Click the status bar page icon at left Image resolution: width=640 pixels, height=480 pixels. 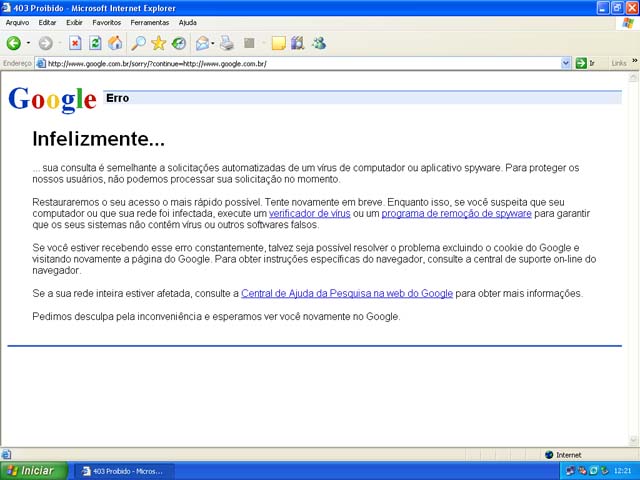click(6, 454)
